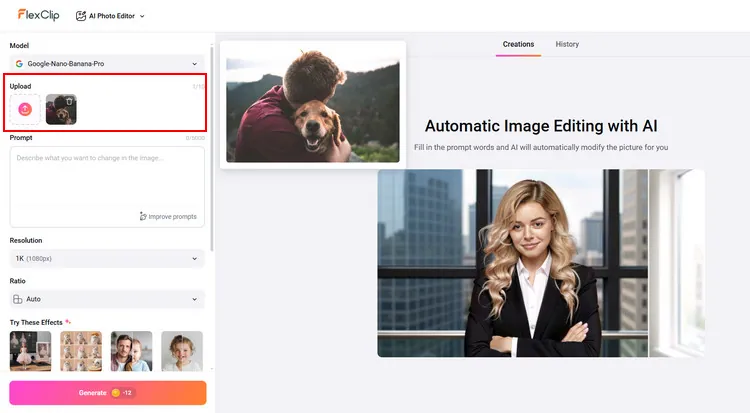
Task: Click the Google logo in Model field
Action: tap(19, 63)
